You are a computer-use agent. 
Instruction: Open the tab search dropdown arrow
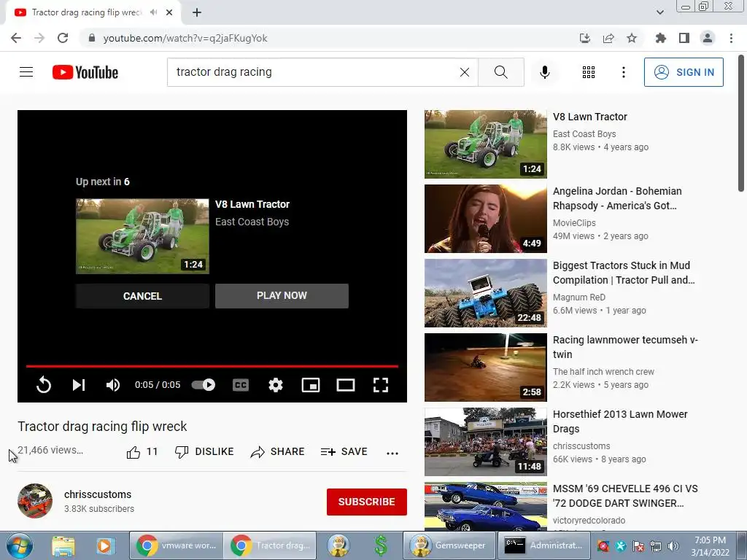pyautogui.click(x=659, y=12)
